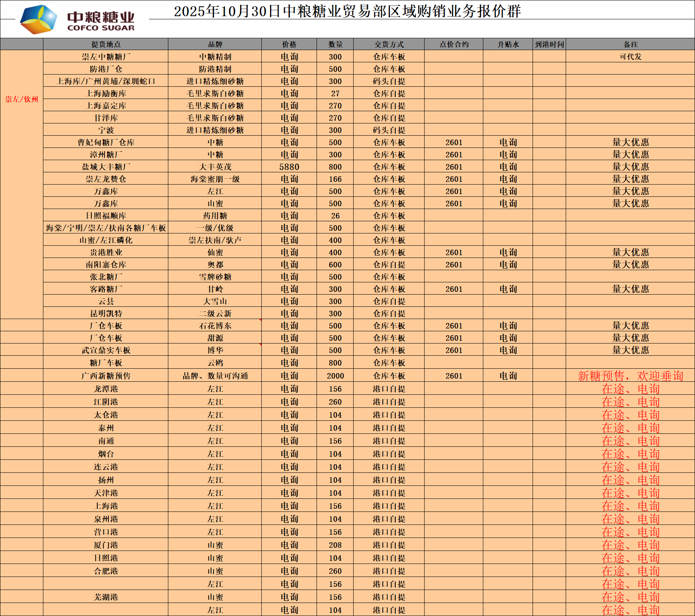Select the 交货方式 column header
Screen dimensions: 695x616
coord(389,44)
